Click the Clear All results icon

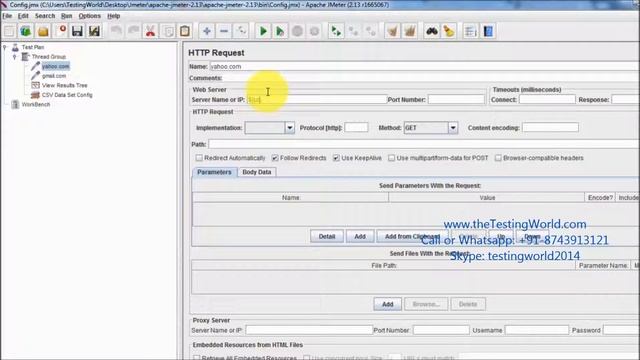point(410,31)
